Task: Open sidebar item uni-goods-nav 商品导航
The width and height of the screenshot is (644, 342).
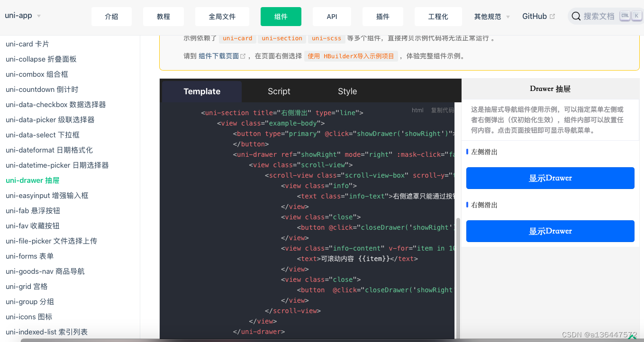Action: tap(45, 271)
